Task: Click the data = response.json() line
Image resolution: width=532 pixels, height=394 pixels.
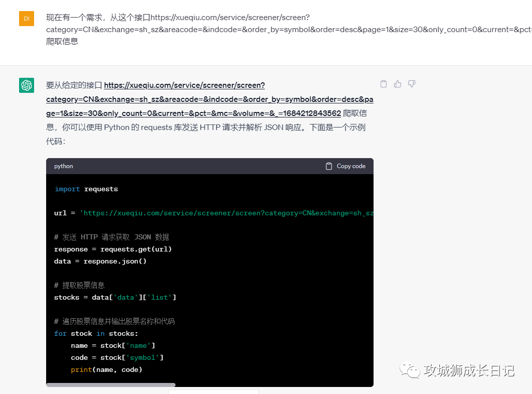Action: click(100, 261)
